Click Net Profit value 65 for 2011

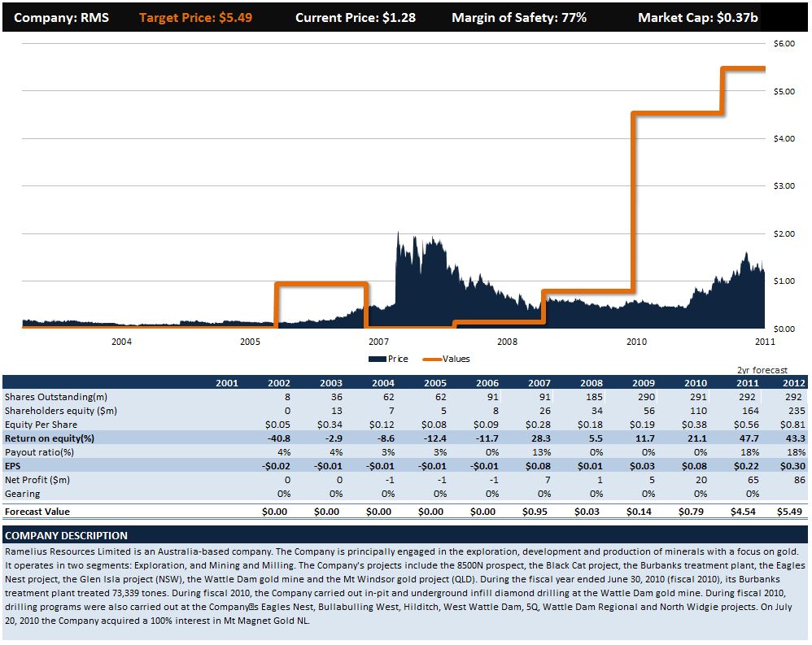click(x=753, y=480)
